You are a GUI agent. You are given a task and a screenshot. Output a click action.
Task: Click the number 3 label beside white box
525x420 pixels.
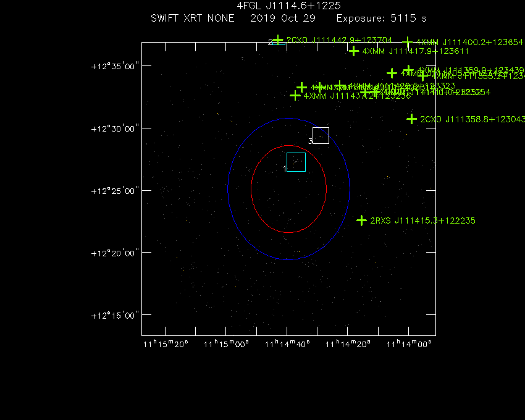311,141
